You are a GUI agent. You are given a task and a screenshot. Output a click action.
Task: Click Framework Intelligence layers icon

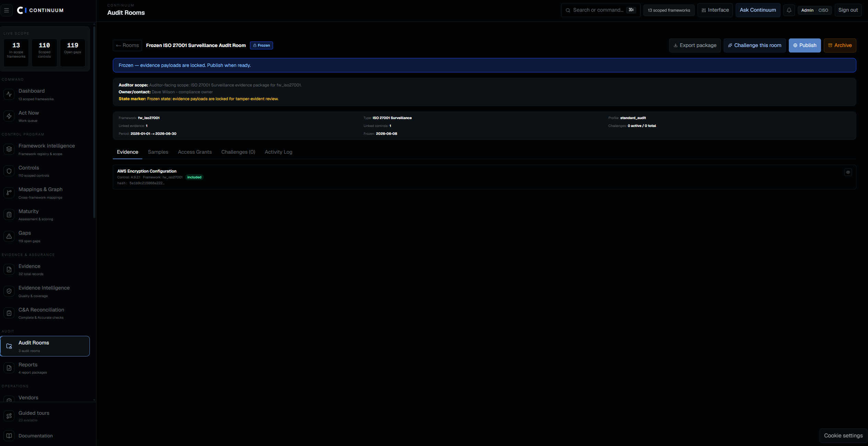tap(9, 149)
